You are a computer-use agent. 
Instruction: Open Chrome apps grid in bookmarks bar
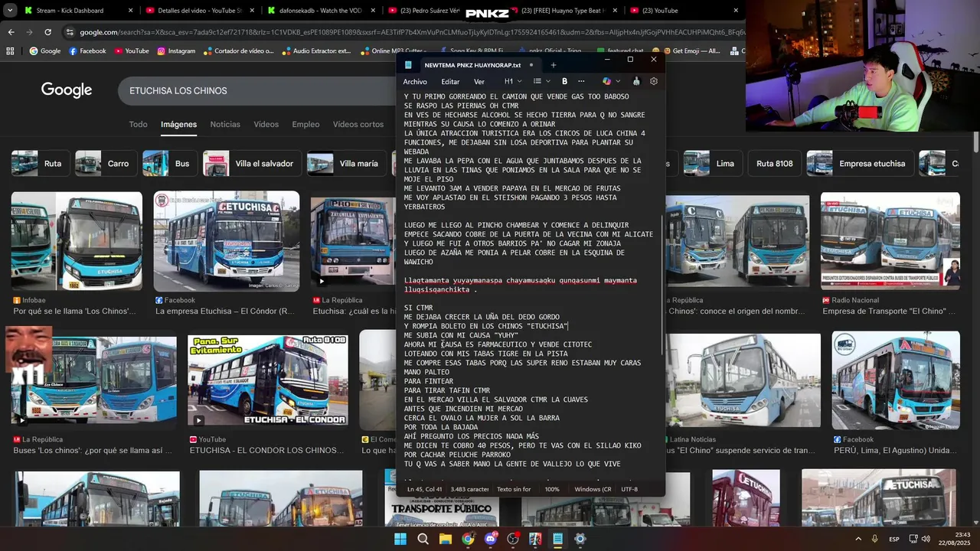[10, 51]
